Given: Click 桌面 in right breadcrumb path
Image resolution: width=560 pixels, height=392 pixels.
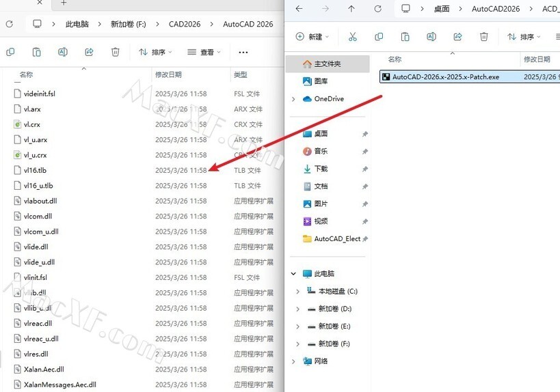Looking at the screenshot, I should (442, 9).
